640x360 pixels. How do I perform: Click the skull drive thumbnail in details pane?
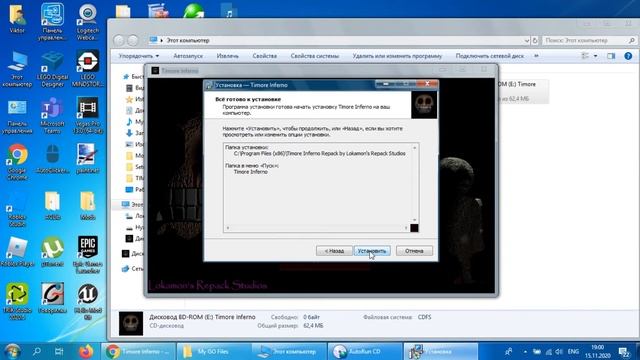(131, 323)
